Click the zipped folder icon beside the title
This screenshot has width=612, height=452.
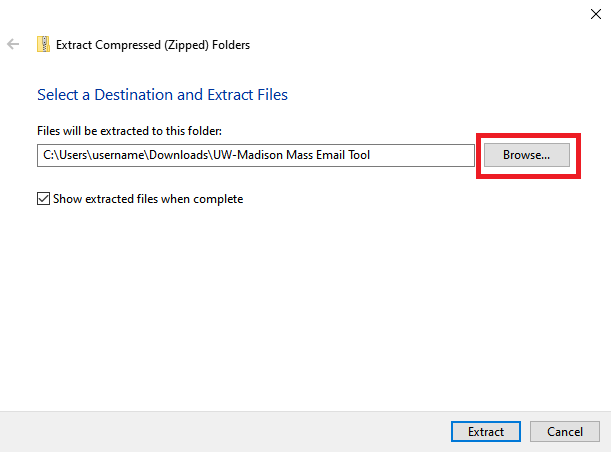[x=43, y=44]
